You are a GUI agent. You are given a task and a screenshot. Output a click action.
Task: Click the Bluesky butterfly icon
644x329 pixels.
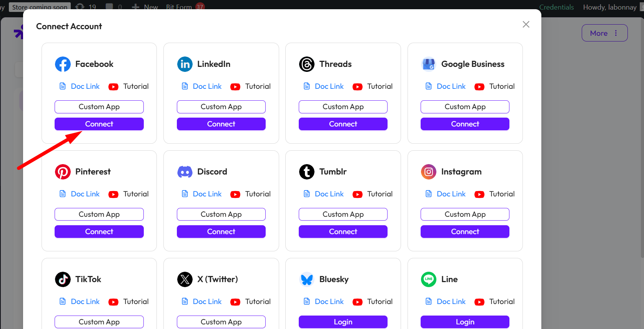click(x=307, y=279)
